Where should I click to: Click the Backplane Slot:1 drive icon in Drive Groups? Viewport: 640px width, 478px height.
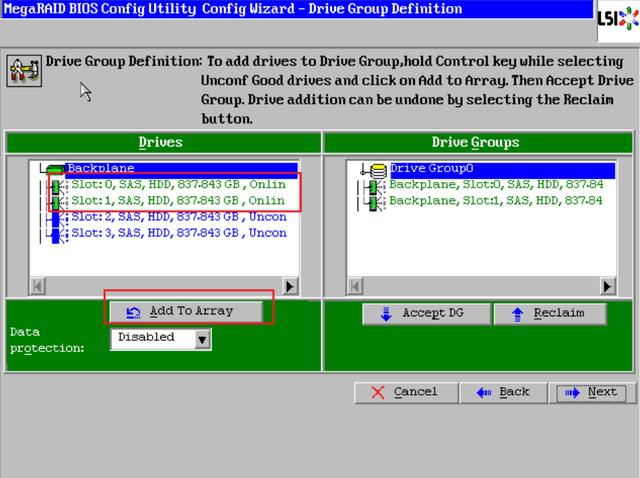coord(375,203)
